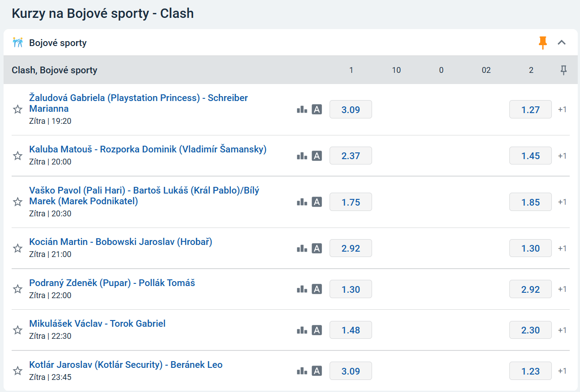Open statistics icon for Mikulášek Václav match
Viewport: 580px width, 392px height.
(302, 330)
